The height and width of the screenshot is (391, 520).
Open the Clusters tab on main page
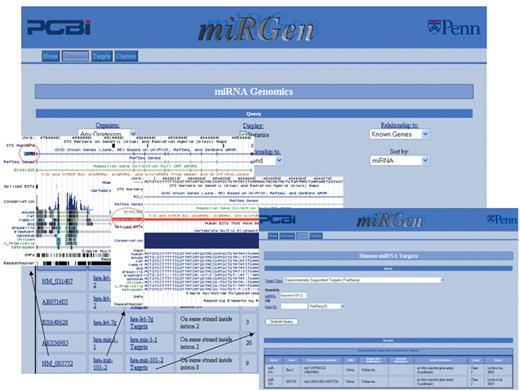point(126,56)
